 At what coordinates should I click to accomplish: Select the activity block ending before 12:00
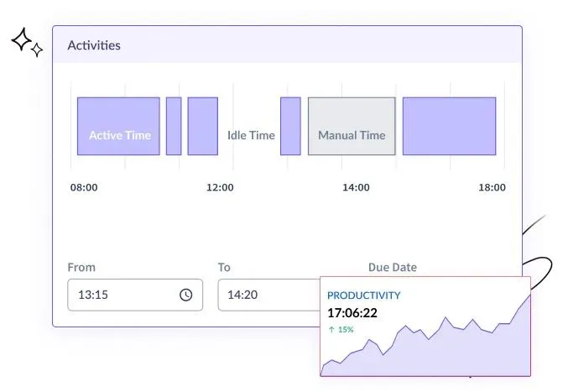[202, 126]
